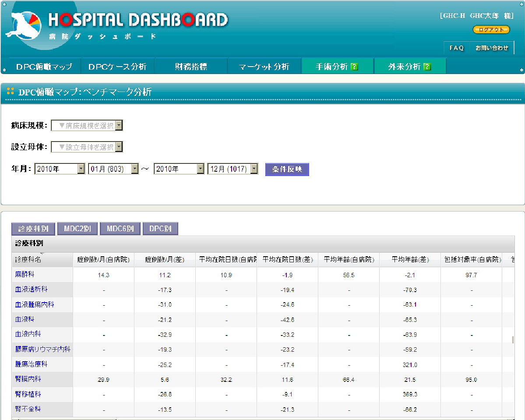Switch to the MDC2別 tab

click(x=78, y=229)
